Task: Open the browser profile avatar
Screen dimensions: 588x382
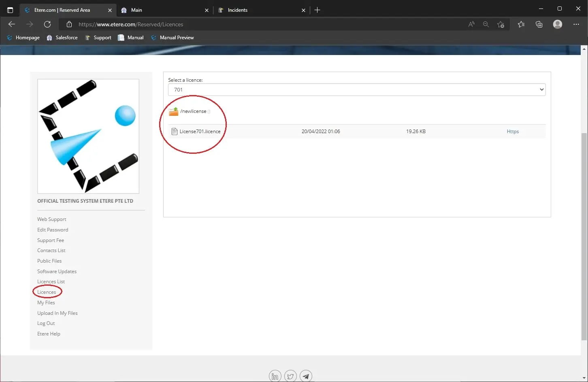Action: pos(558,24)
